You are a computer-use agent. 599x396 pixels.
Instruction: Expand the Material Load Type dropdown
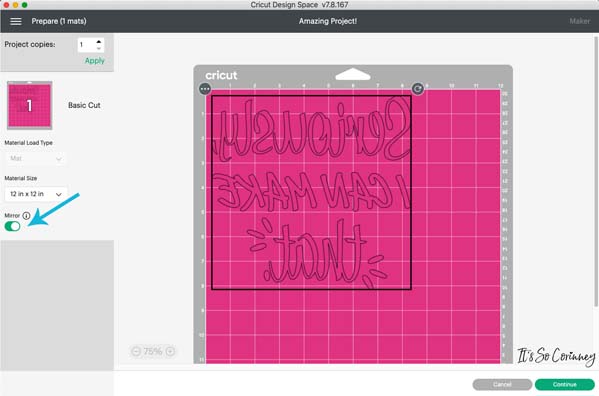(x=36, y=158)
